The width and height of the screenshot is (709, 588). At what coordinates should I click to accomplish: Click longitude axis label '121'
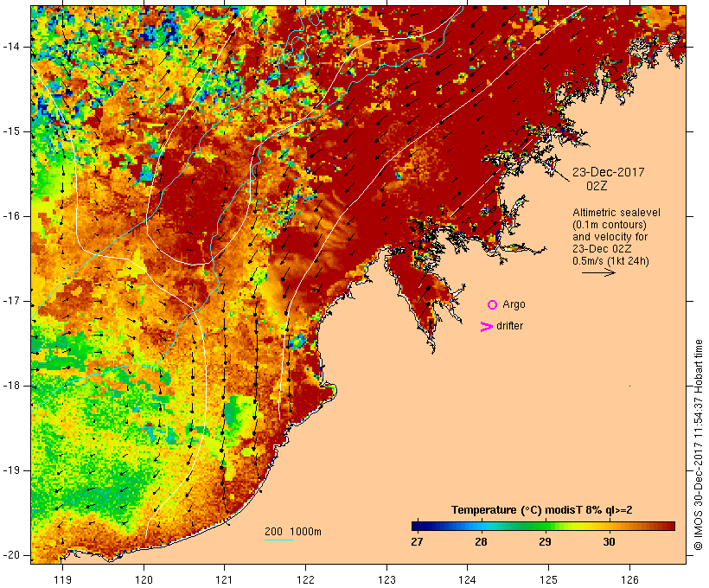pos(225,579)
